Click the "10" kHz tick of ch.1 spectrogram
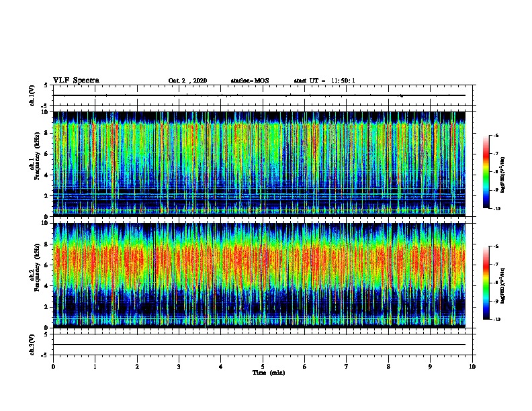This screenshot has height=411, width=532. coord(45,112)
